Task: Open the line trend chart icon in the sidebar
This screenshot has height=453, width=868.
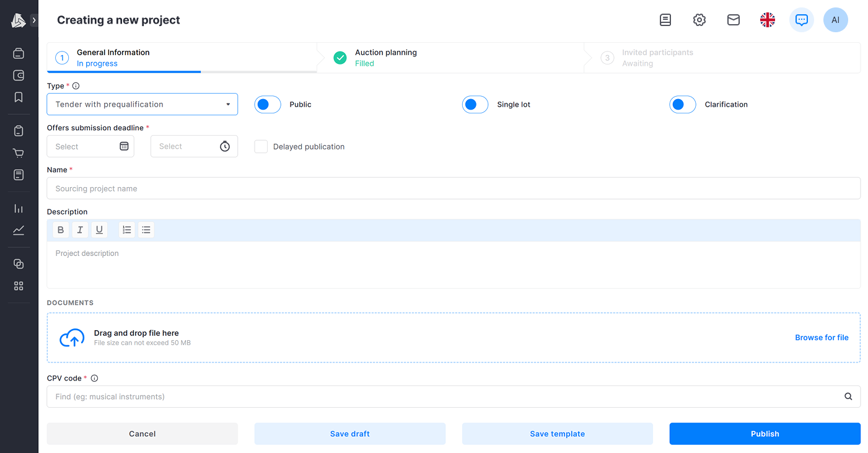Action: (19, 231)
